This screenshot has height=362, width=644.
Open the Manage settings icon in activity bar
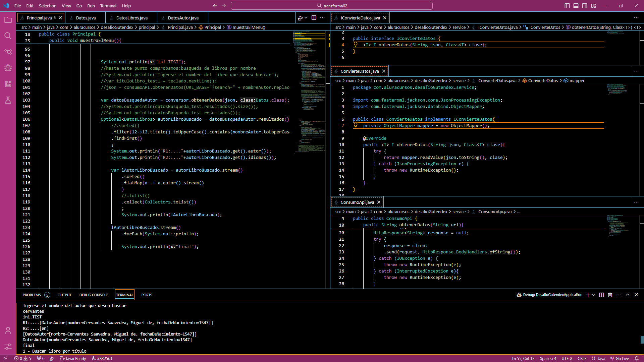coord(8,347)
